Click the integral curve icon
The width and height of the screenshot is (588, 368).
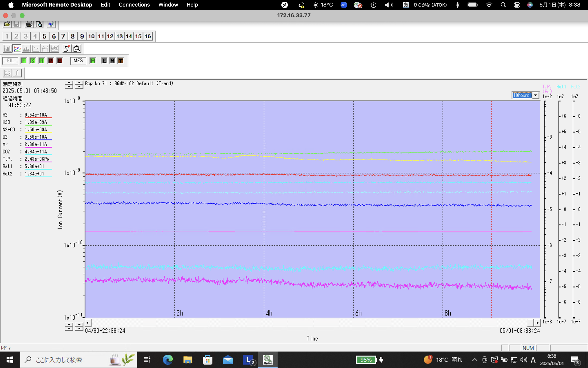[x=17, y=73]
